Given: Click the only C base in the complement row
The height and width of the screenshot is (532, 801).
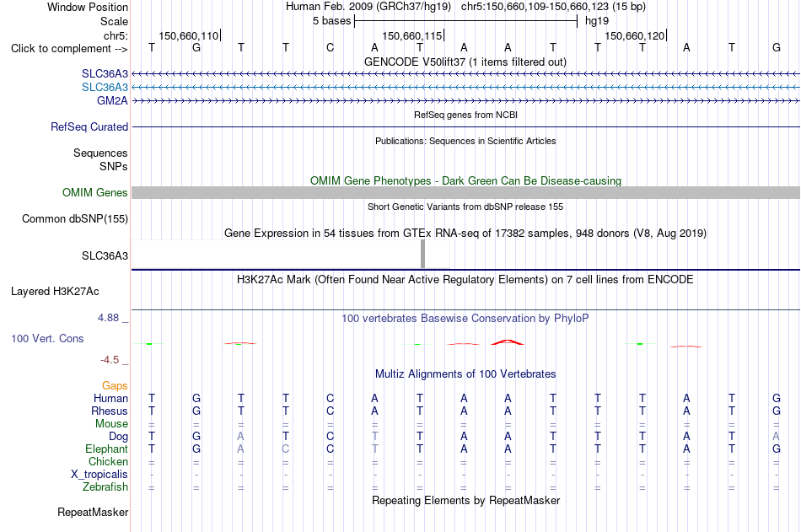Looking at the screenshot, I should tap(330, 47).
